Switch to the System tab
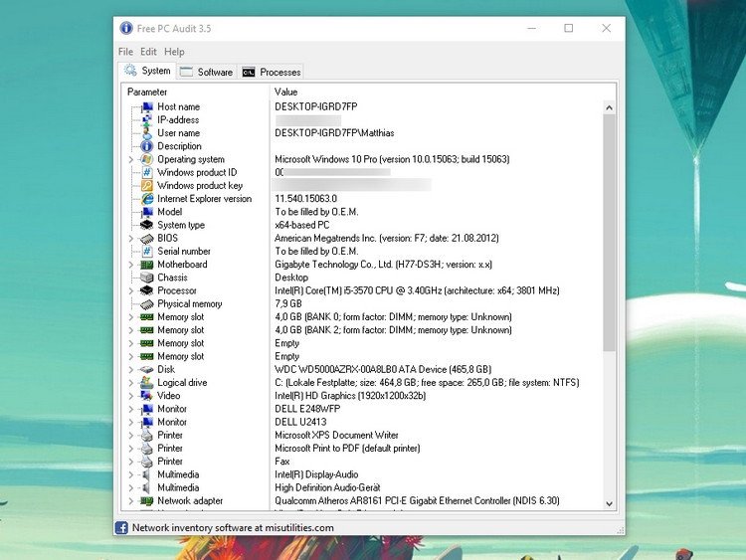Screen dimensions: 746x560 pyautogui.click(x=147, y=71)
